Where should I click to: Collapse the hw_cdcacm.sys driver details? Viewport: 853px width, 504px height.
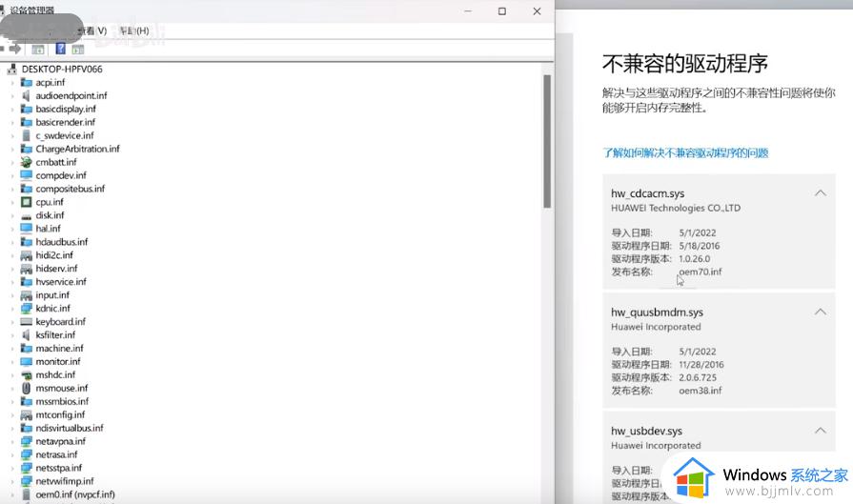click(820, 193)
